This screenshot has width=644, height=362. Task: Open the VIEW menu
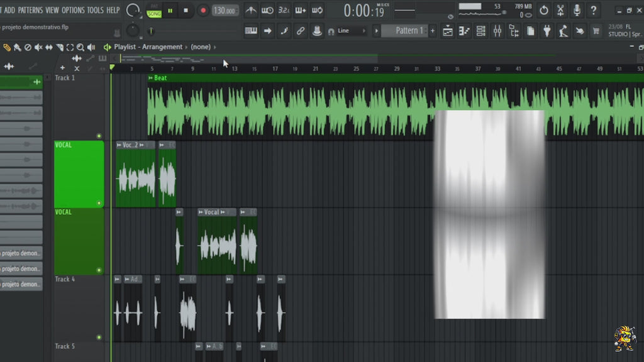[x=52, y=10]
